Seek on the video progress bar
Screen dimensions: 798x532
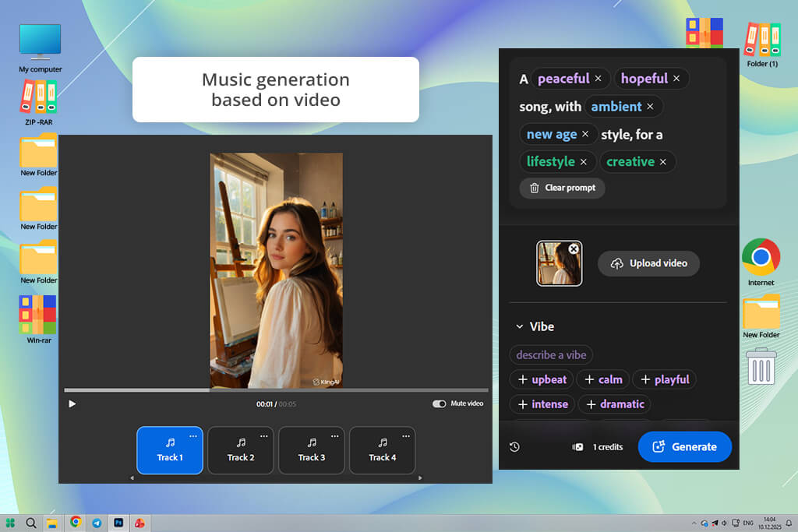click(276, 390)
